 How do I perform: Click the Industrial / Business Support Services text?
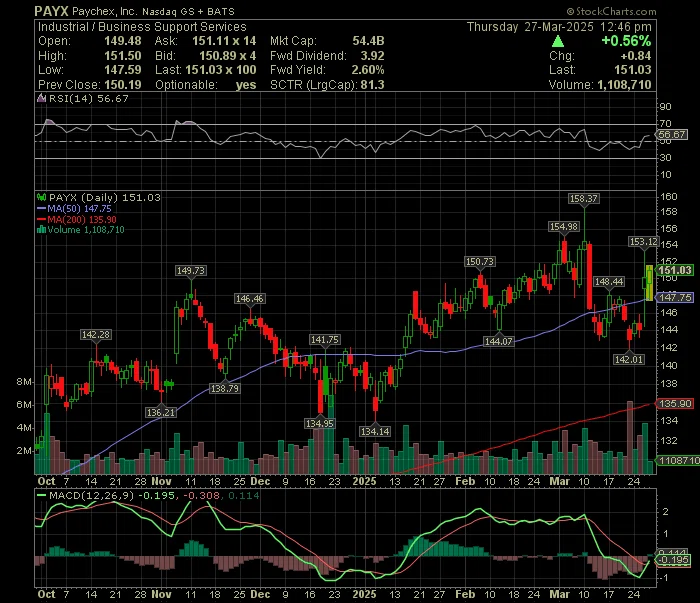[x=142, y=27]
